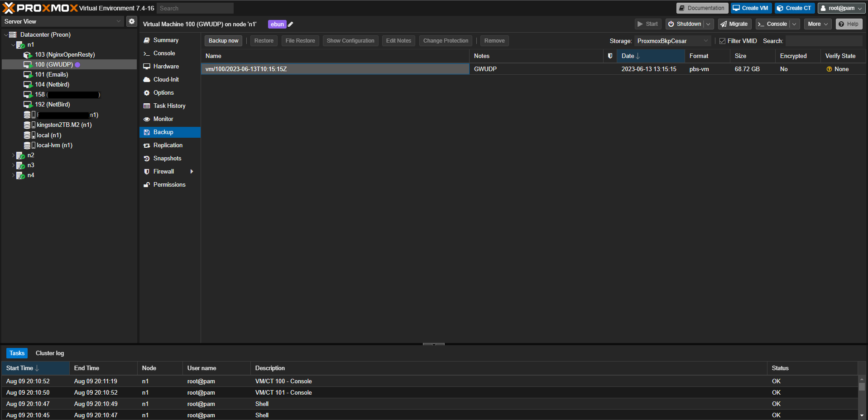Open the Backup section
This screenshot has width=868, height=420.
tap(170, 132)
